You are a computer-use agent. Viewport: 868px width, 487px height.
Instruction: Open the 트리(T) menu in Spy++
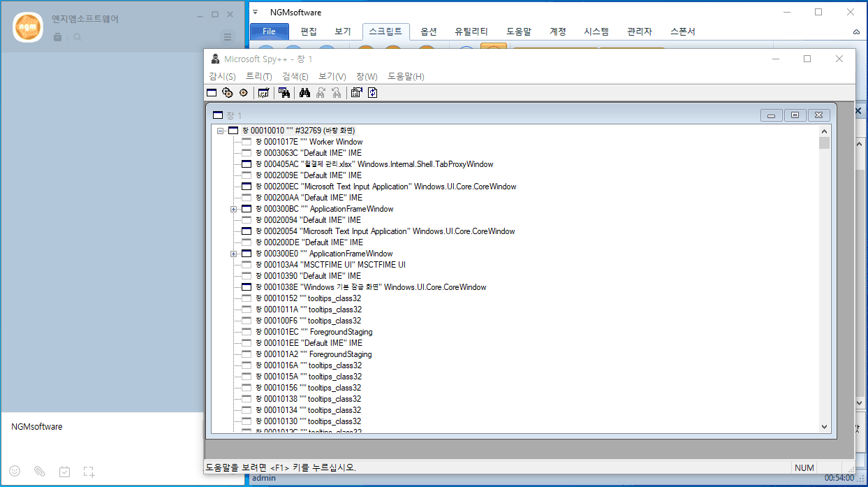259,76
